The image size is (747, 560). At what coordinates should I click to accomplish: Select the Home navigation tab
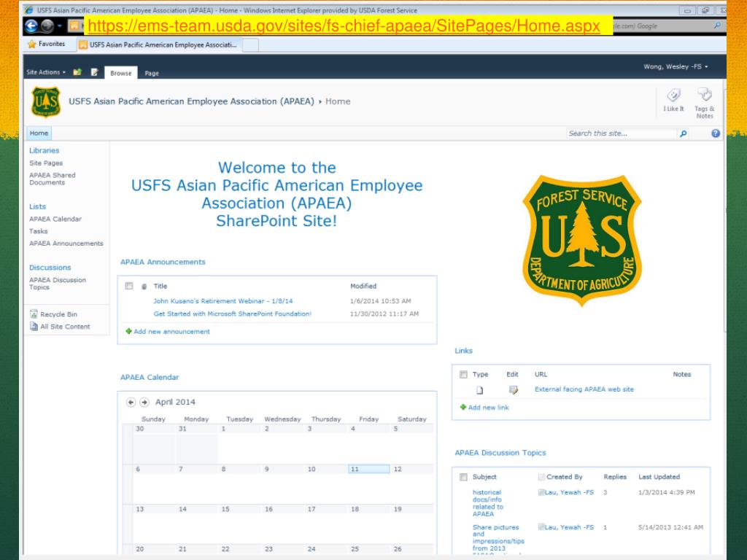tap(39, 133)
